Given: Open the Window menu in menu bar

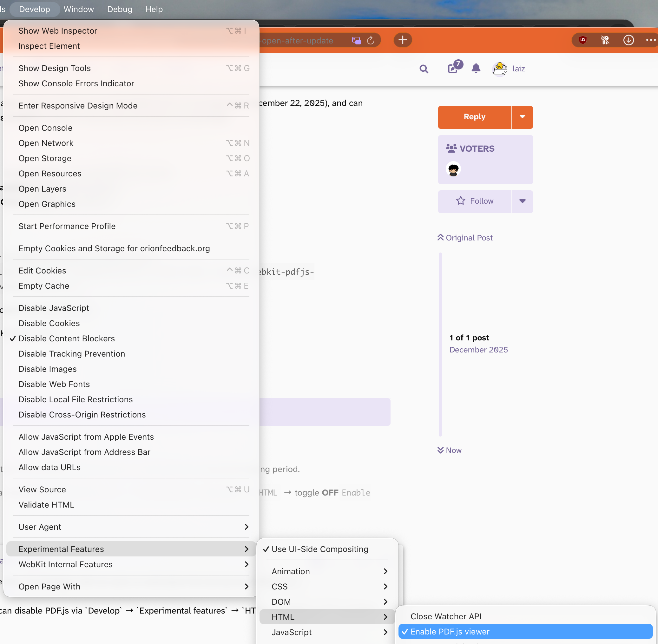Looking at the screenshot, I should [79, 9].
